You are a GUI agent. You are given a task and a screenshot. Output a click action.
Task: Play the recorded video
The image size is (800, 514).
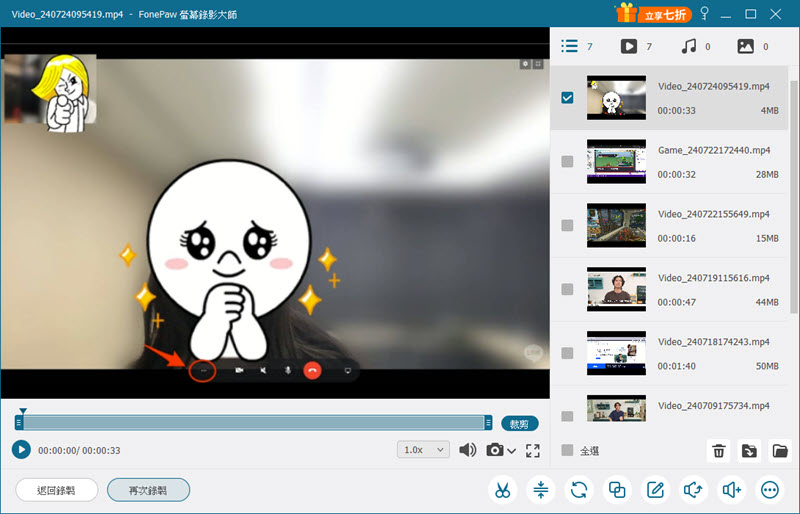tap(21, 450)
